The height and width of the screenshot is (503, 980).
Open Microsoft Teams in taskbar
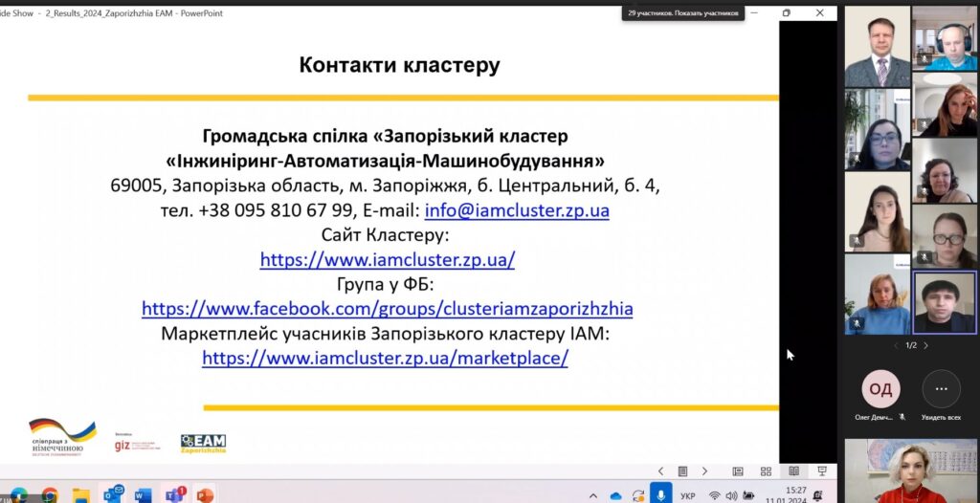174,495
